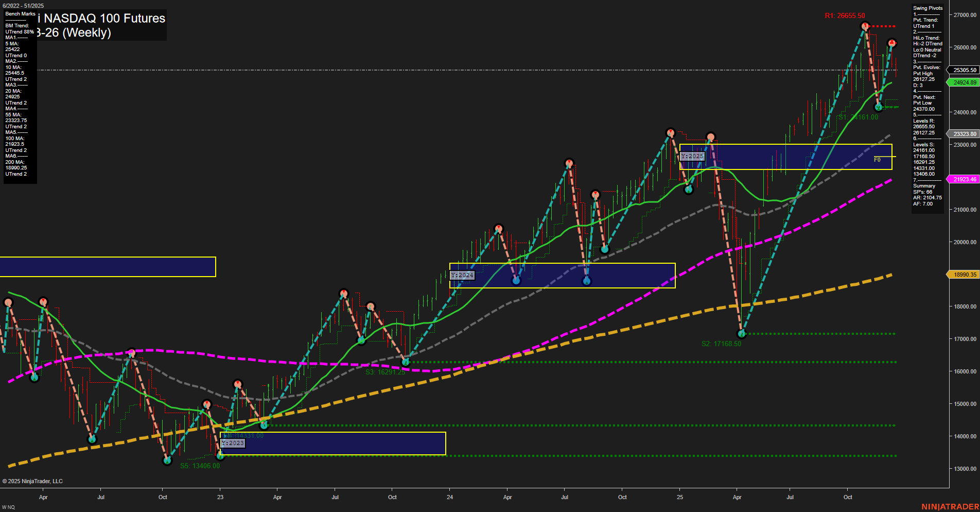Toggle the Y:2025 highlighted year zone

(693, 156)
